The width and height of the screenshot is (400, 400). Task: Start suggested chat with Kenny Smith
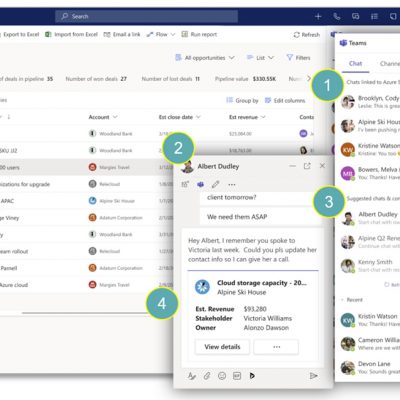pyautogui.click(x=370, y=266)
